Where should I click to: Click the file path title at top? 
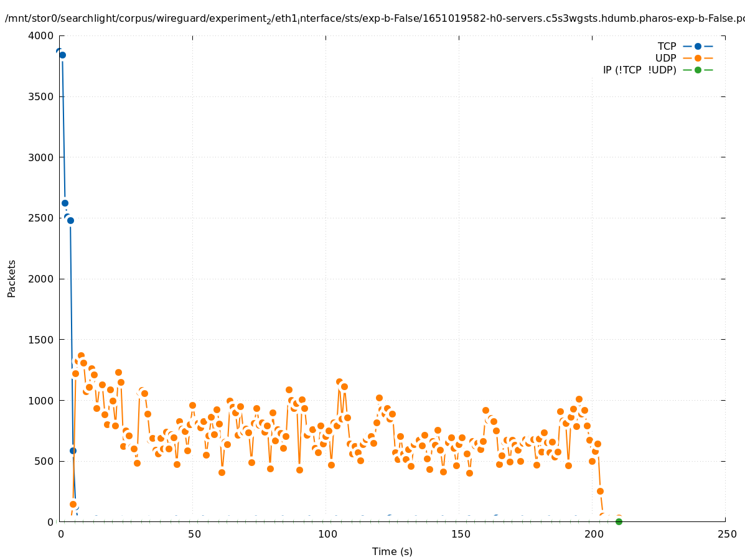pos(373,19)
